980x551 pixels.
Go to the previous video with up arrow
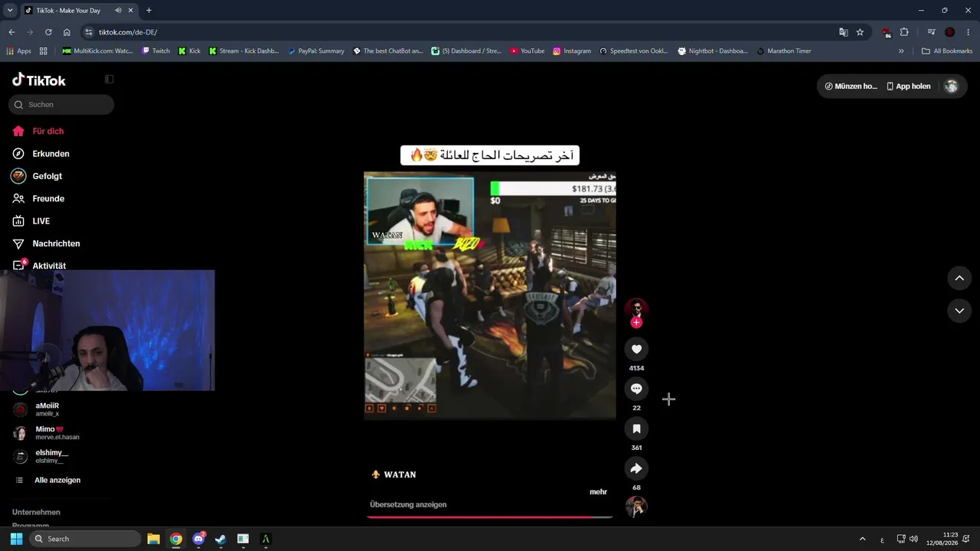coord(959,278)
